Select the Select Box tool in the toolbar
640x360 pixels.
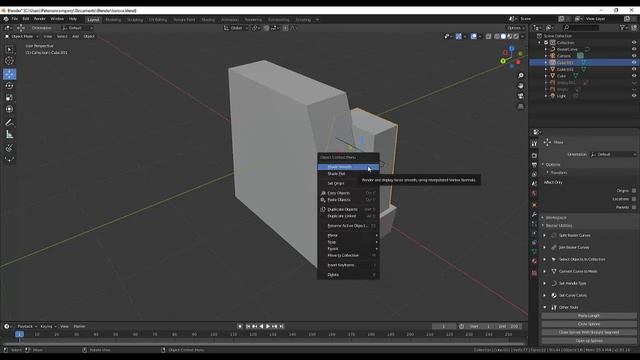(9, 49)
